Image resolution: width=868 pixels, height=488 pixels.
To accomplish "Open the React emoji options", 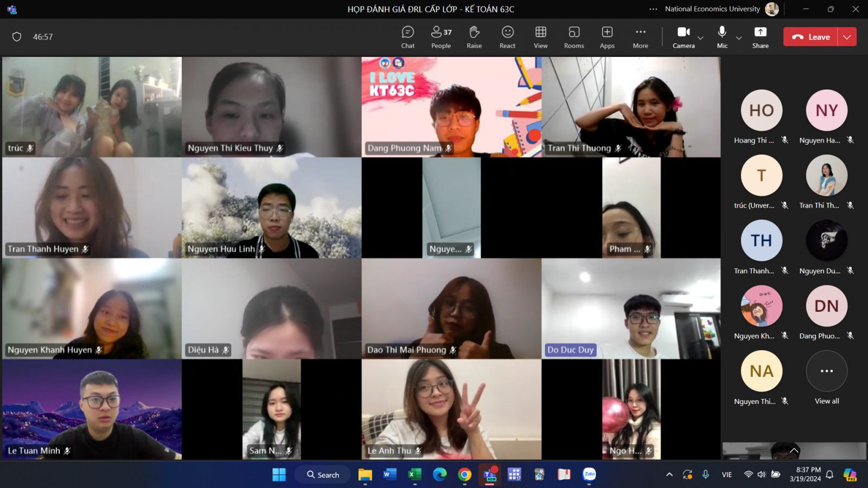I will [507, 37].
